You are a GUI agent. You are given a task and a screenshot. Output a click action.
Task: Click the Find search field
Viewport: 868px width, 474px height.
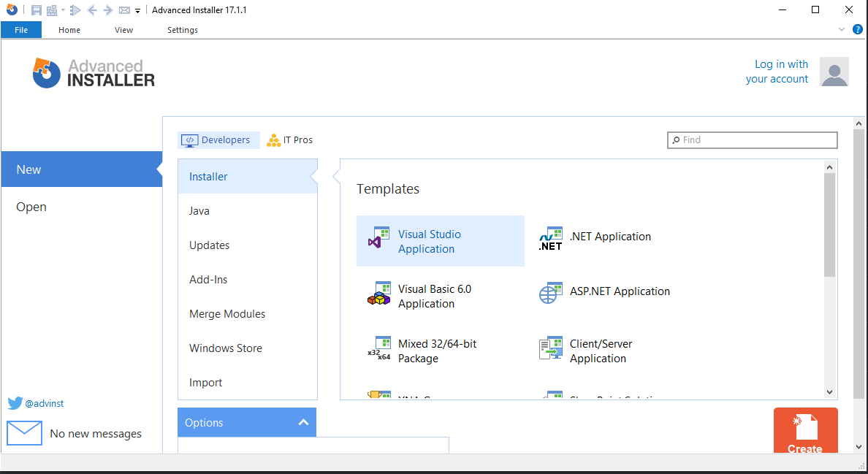753,140
